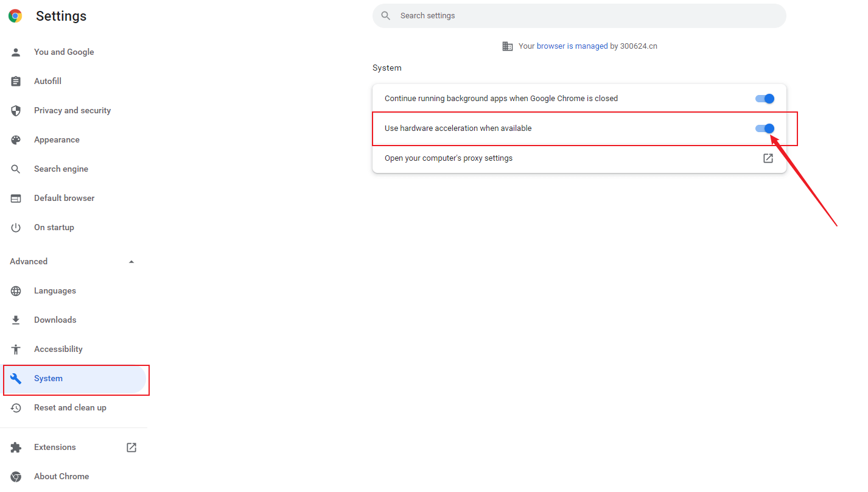
Task: Open About Chrome page
Action: 61,477
